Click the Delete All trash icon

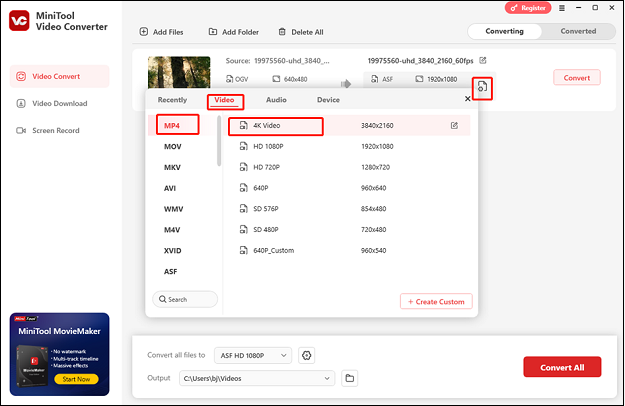tap(282, 32)
